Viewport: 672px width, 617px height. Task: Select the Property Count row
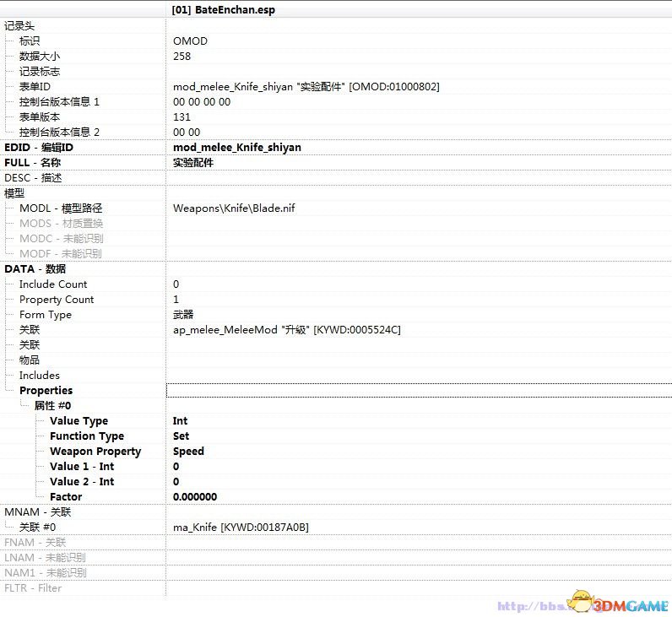point(57,300)
